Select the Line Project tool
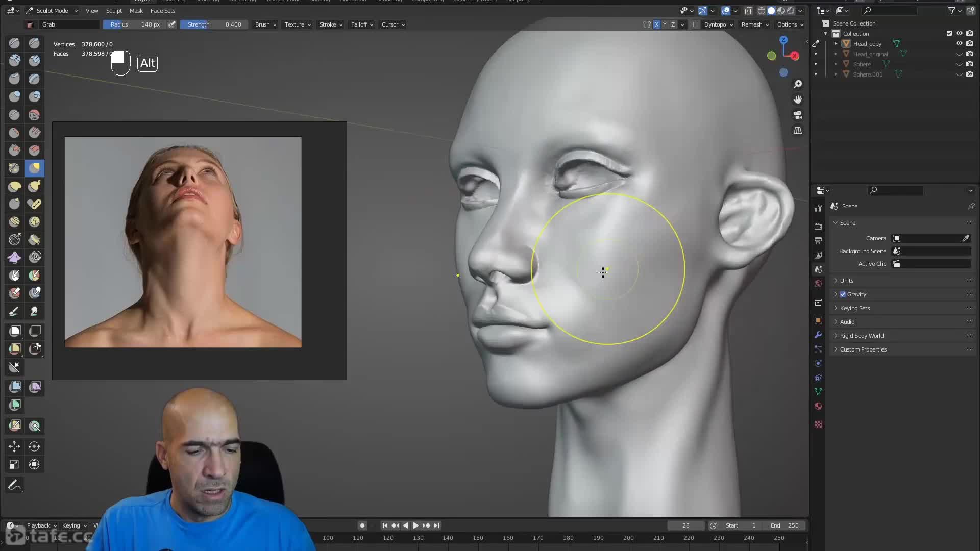This screenshot has width=980, height=551. click(14, 367)
